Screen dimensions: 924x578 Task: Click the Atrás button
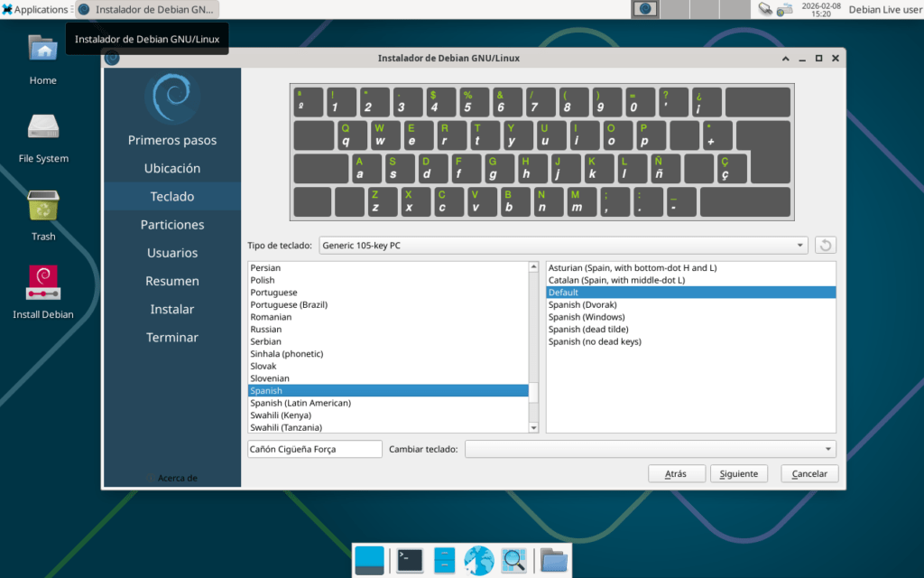(675, 473)
